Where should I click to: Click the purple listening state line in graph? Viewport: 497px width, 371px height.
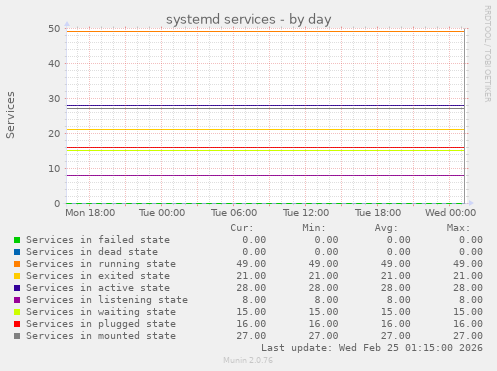265,175
